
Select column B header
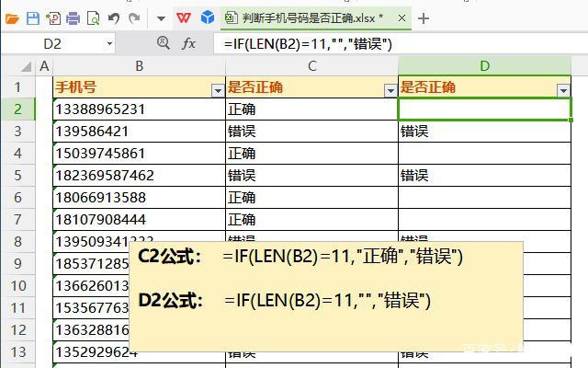[139, 66]
